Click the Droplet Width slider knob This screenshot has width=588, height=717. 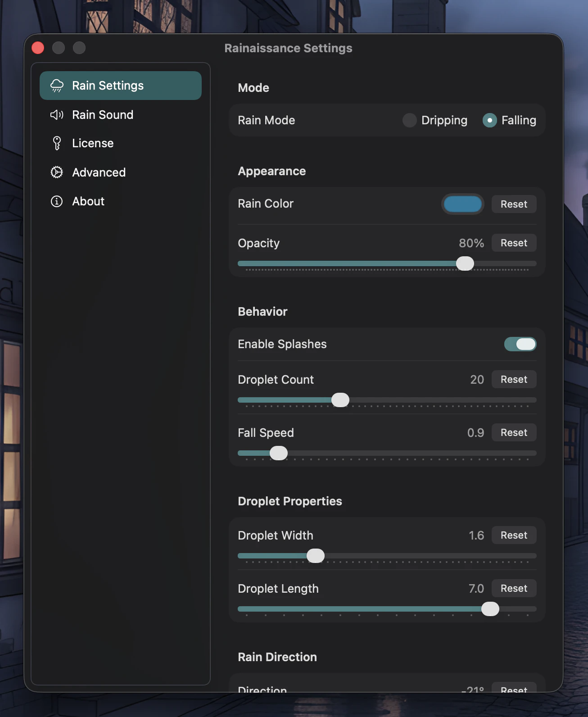pos(316,556)
